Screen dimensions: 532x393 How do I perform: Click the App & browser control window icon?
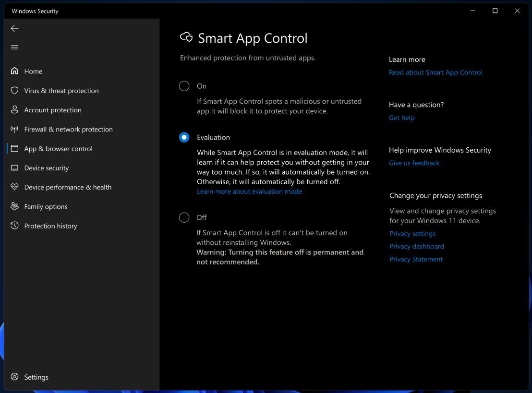tap(14, 149)
